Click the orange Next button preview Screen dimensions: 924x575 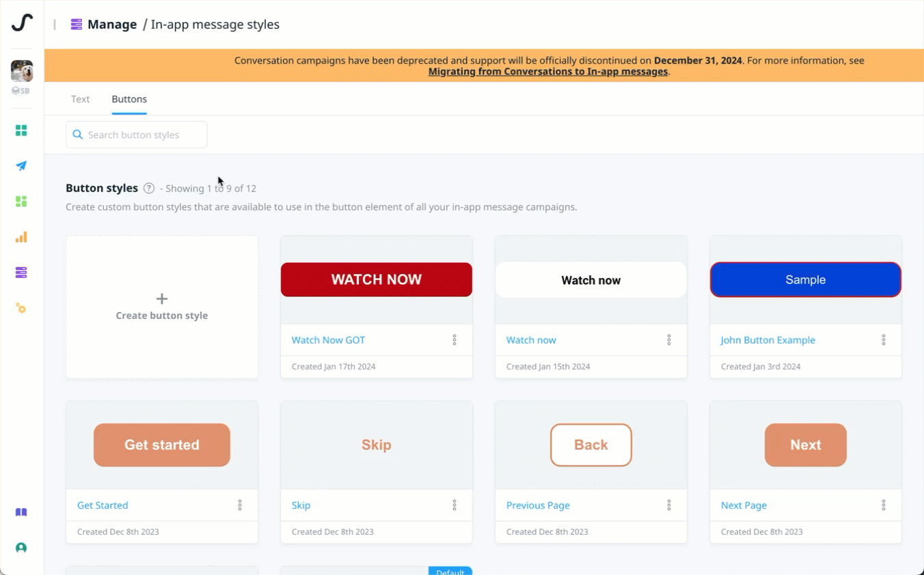[x=806, y=445]
